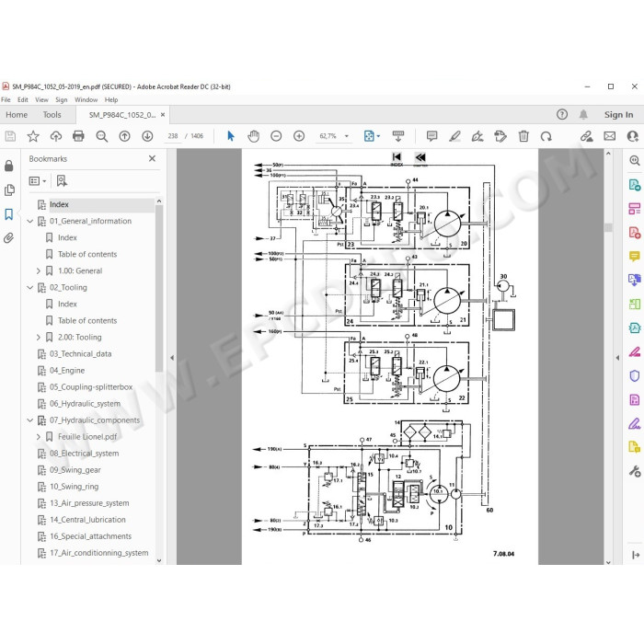644x644 pixels.
Task: Click the print file icon
Action: click(x=78, y=136)
